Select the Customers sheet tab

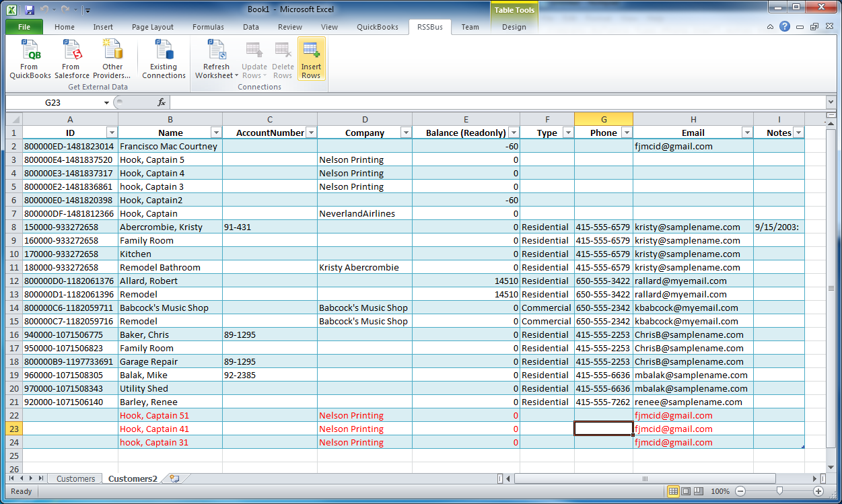[x=75, y=478]
